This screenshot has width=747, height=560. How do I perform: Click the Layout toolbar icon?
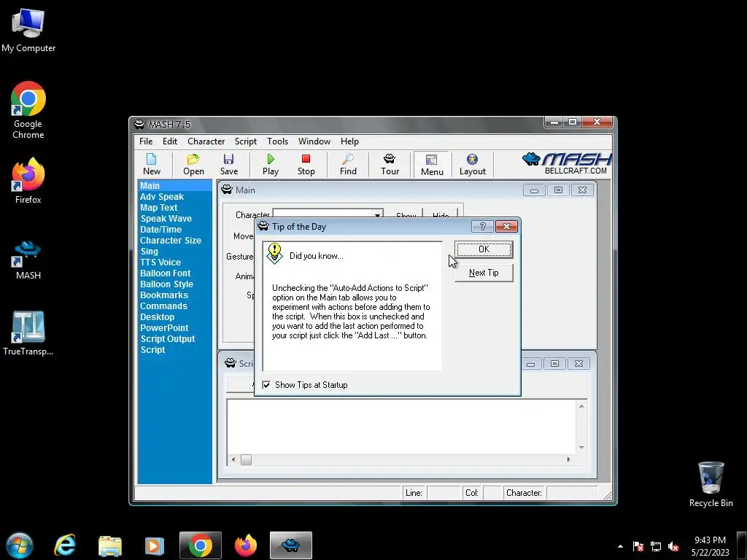click(x=472, y=164)
